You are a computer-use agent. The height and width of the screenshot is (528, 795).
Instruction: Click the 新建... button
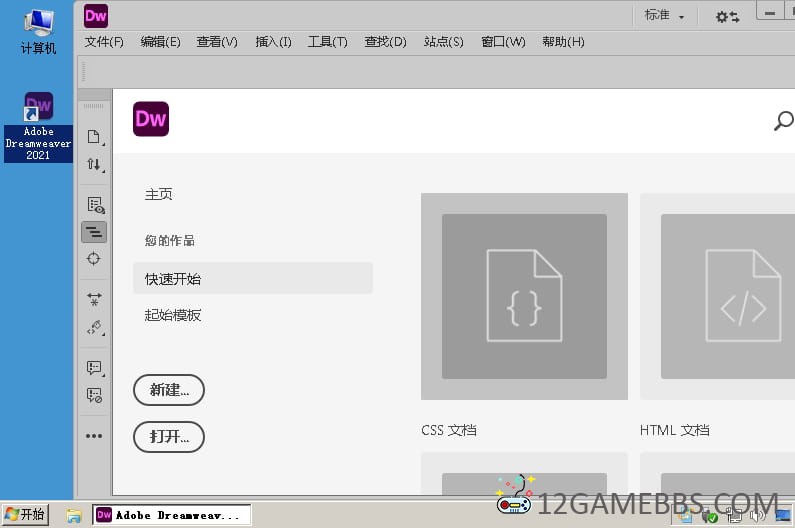point(169,390)
